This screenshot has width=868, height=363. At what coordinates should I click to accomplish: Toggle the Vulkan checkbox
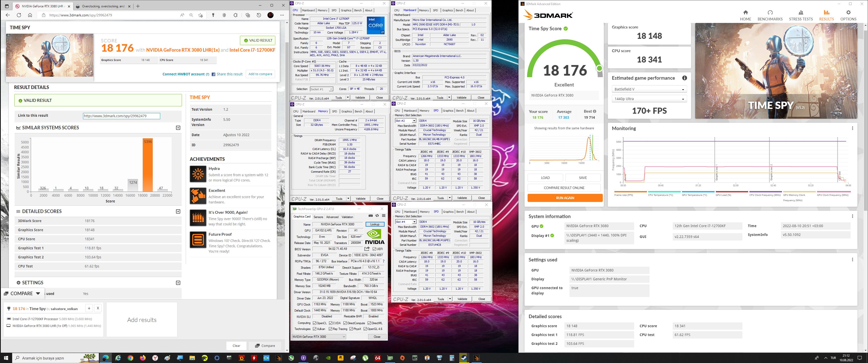pyautogui.click(x=315, y=329)
